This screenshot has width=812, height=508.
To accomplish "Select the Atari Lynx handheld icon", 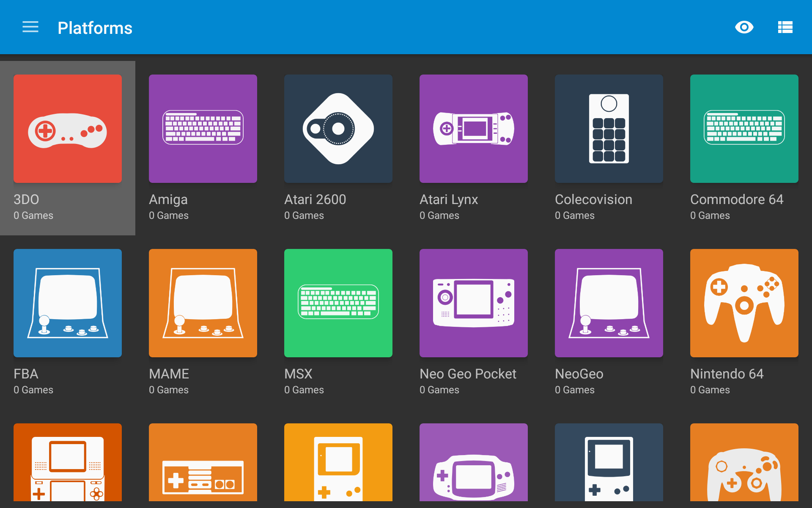I will (474, 129).
